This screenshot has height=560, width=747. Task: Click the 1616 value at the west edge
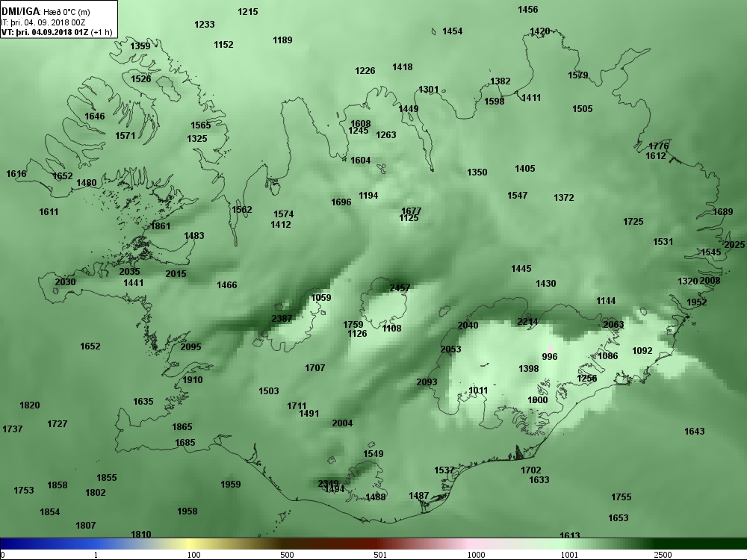(16, 173)
